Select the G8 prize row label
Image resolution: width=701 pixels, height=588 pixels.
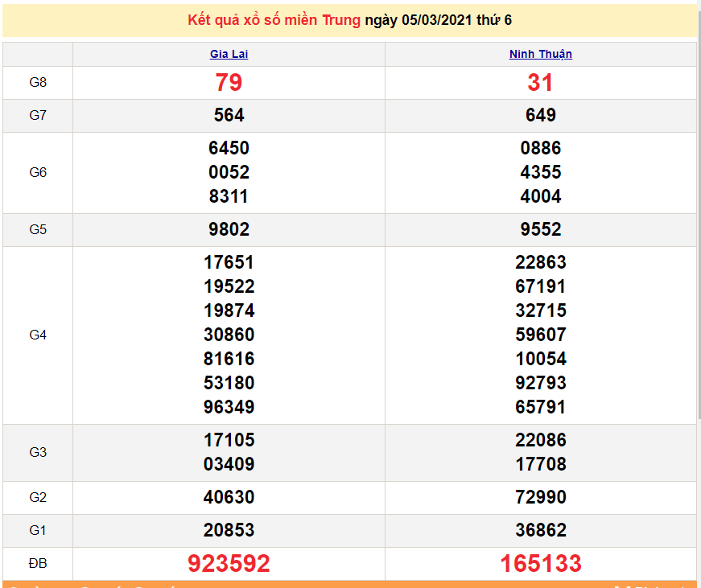[38, 83]
